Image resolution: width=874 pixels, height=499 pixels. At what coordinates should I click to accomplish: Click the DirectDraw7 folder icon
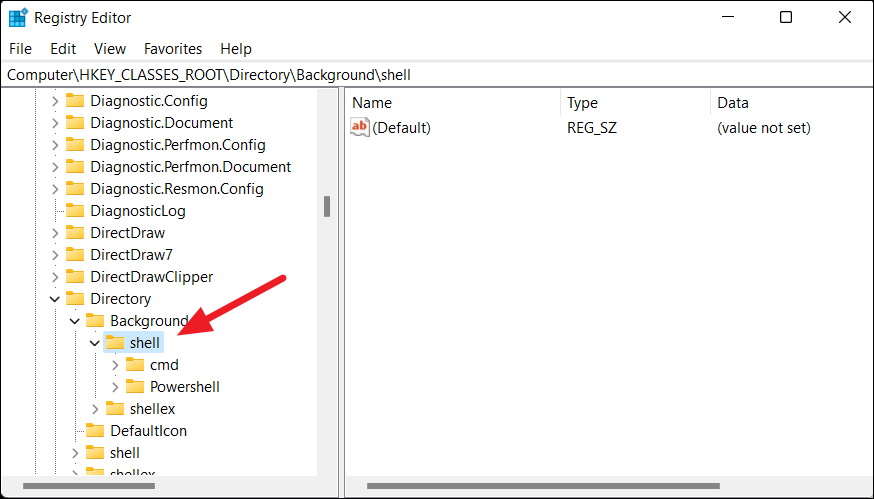click(75, 255)
